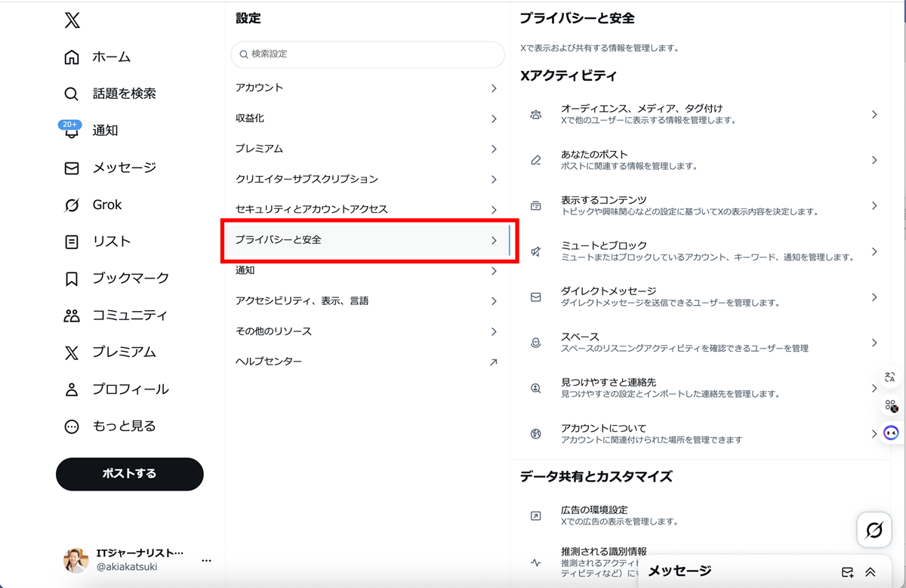Click the ポストする button
906x588 pixels.
(x=129, y=474)
